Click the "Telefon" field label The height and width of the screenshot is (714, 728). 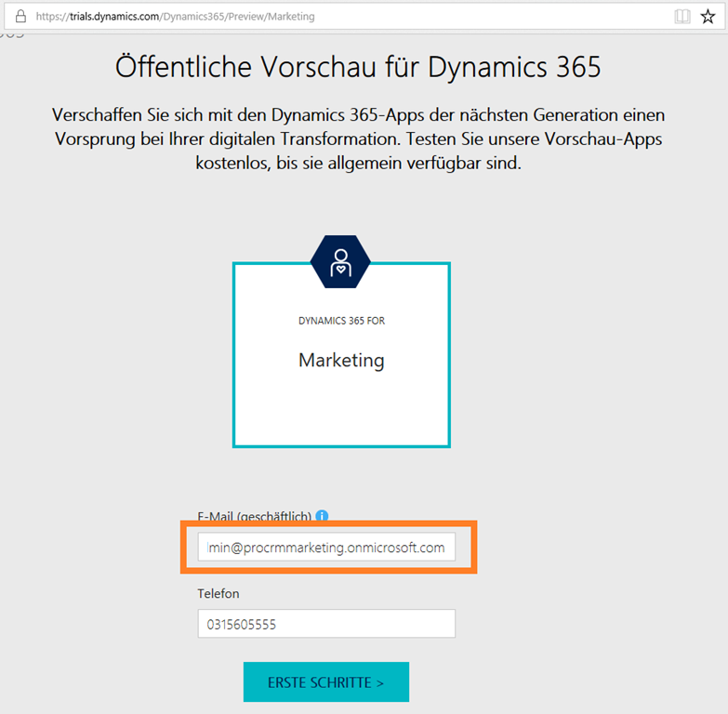click(218, 593)
